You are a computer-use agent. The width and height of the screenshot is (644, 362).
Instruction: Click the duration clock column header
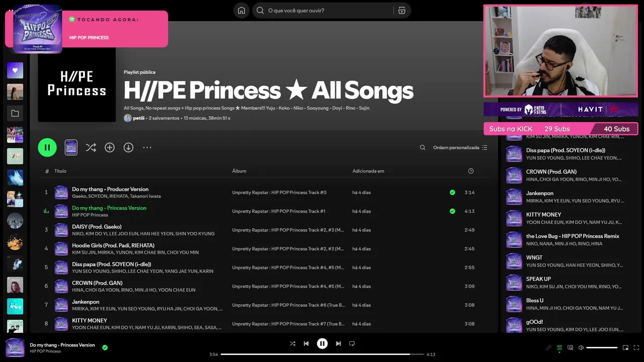pyautogui.click(x=471, y=171)
